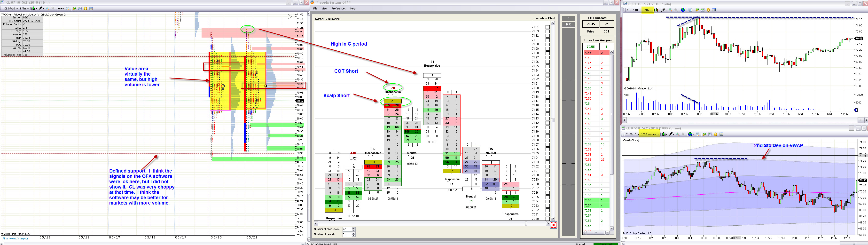This screenshot has height=245, width=868.
Task: Zoom in on the 1 Min chart
Action: click(x=47, y=8)
